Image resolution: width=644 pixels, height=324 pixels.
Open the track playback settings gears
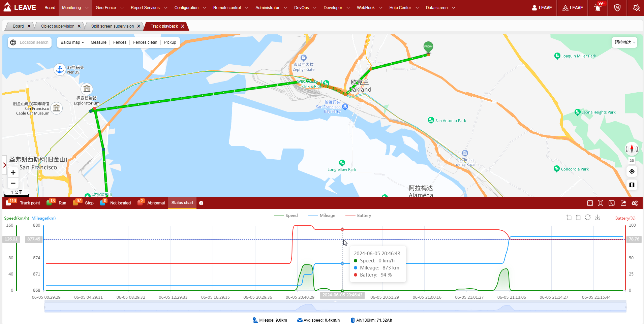(635, 203)
